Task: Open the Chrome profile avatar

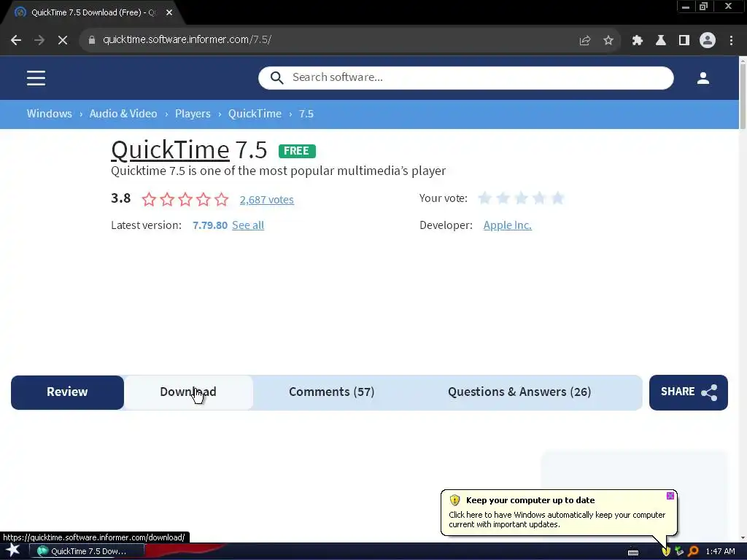Action: click(x=708, y=40)
